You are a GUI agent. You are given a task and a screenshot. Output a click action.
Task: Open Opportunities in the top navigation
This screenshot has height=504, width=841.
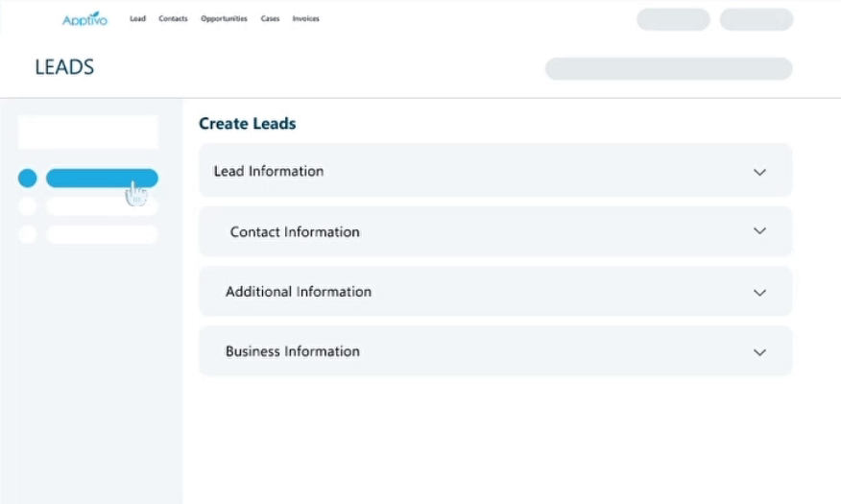point(224,19)
